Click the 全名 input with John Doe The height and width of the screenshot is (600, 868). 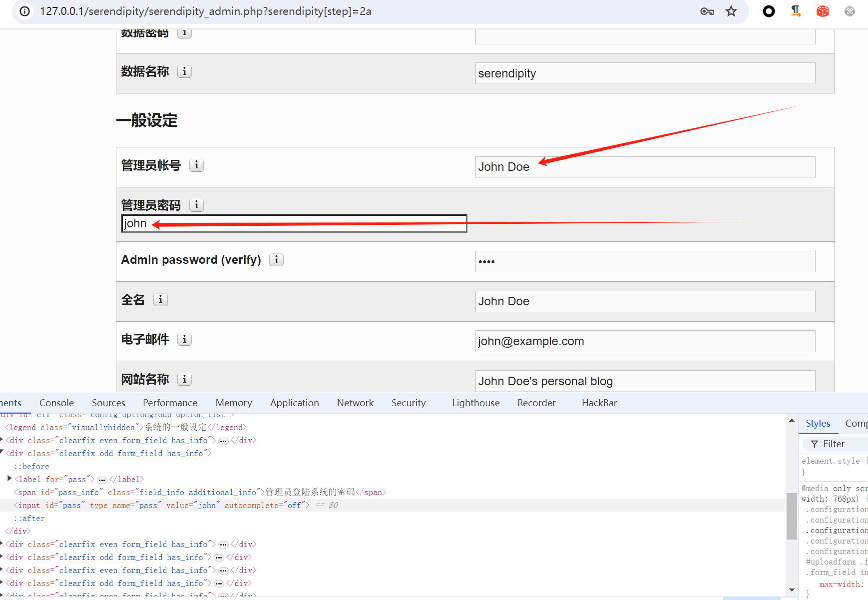click(645, 301)
